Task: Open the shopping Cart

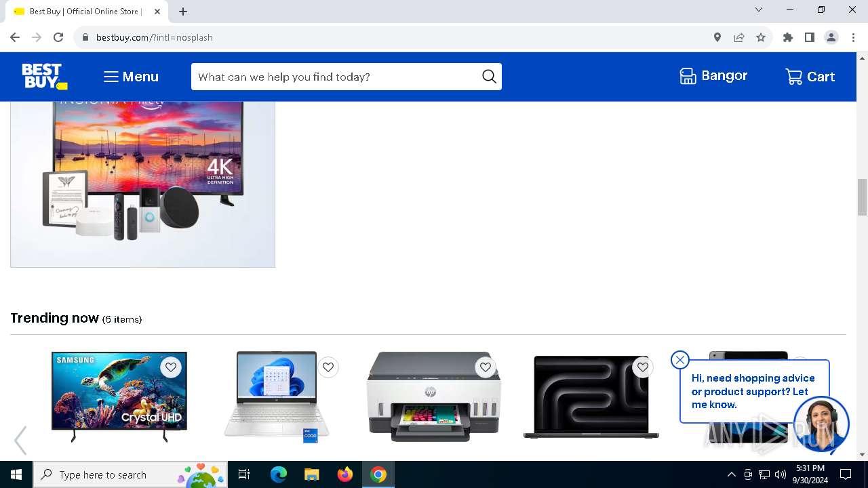Action: click(810, 77)
